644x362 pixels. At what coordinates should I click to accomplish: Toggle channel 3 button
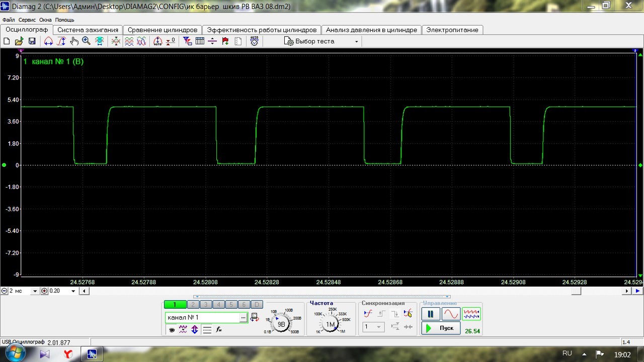206,304
